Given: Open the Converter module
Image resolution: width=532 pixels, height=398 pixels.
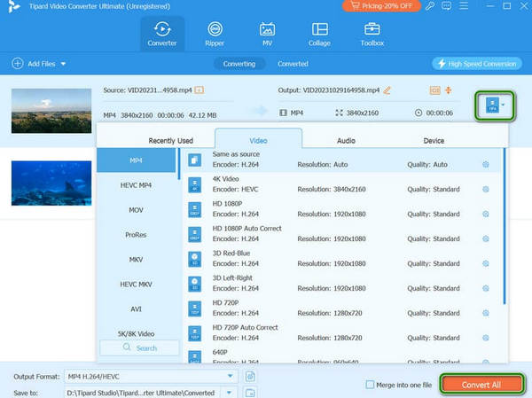Looking at the screenshot, I should click(162, 35).
